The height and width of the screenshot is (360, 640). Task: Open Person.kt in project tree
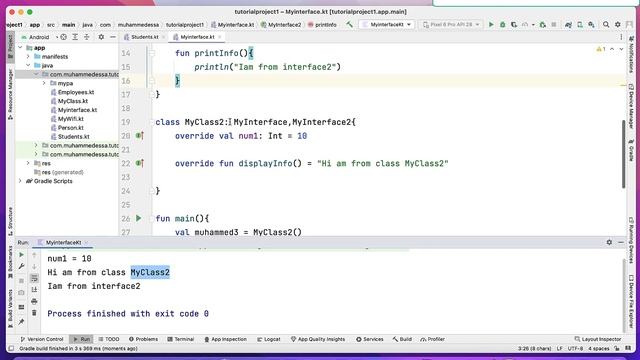pos(71,128)
